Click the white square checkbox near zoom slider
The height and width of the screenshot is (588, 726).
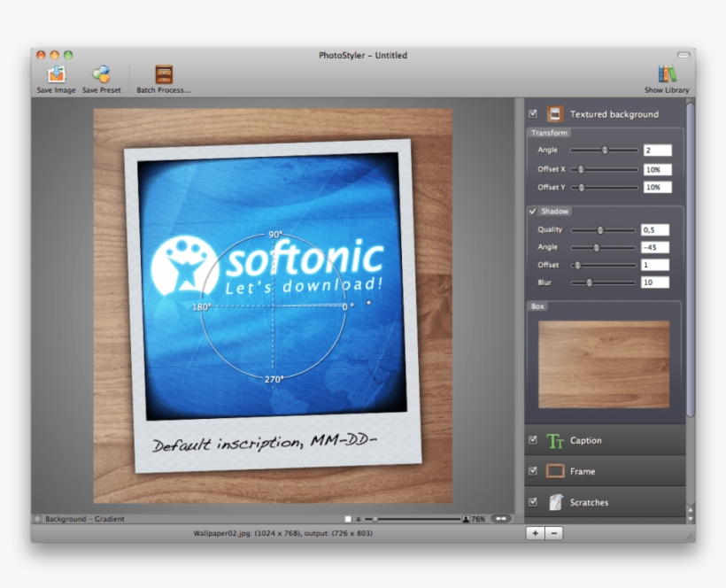click(x=348, y=520)
